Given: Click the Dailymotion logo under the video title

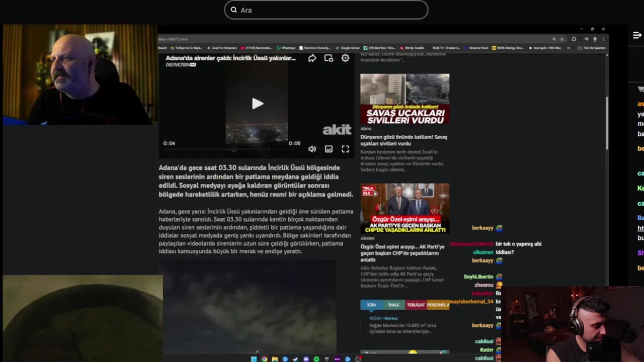Looking at the screenshot, I should tap(181, 65).
